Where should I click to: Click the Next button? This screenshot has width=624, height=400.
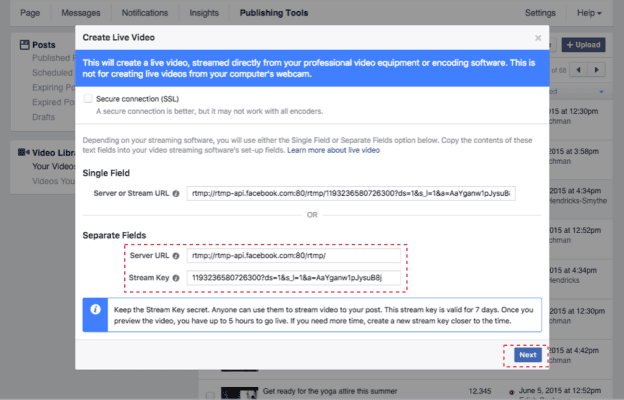click(x=528, y=355)
